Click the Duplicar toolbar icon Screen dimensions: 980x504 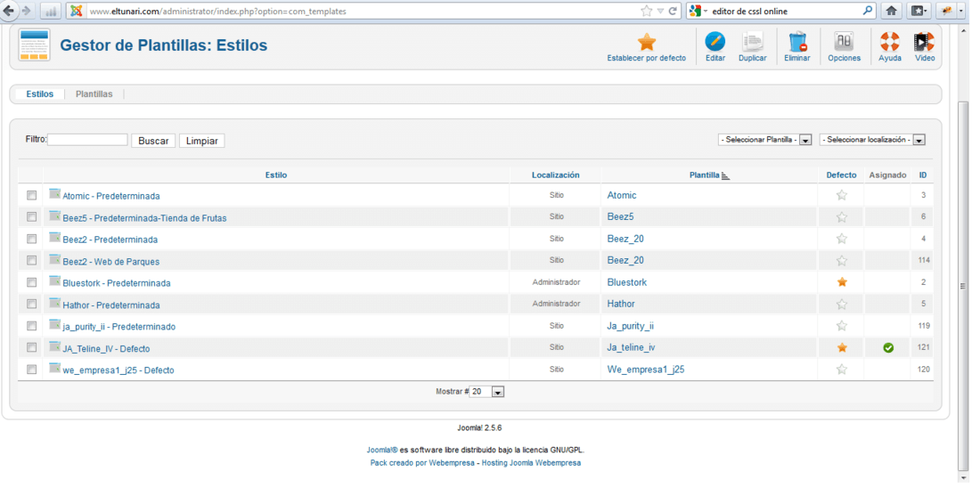[x=753, y=42]
